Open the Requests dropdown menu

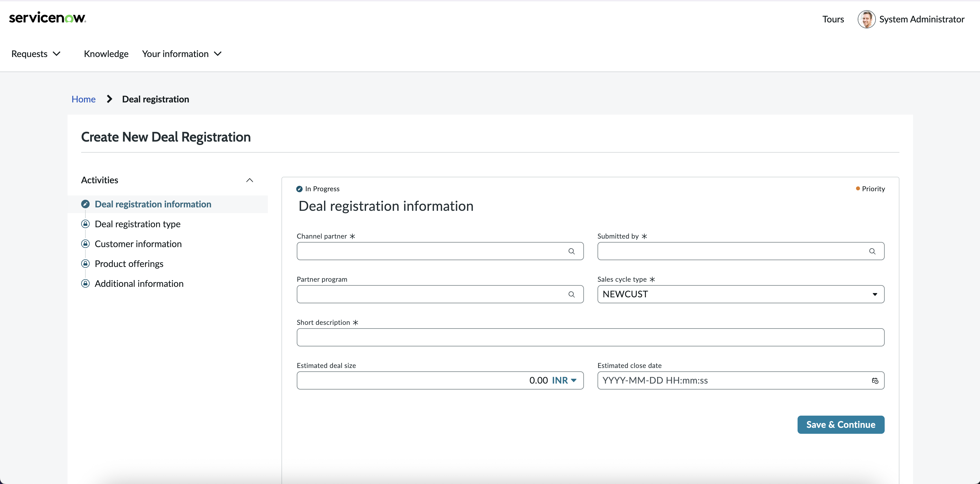point(36,54)
